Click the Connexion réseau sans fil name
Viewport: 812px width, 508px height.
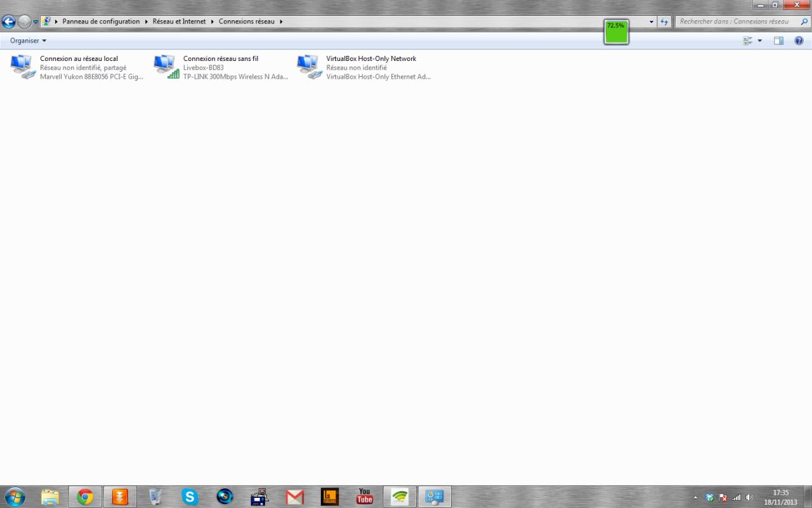tap(221, 58)
